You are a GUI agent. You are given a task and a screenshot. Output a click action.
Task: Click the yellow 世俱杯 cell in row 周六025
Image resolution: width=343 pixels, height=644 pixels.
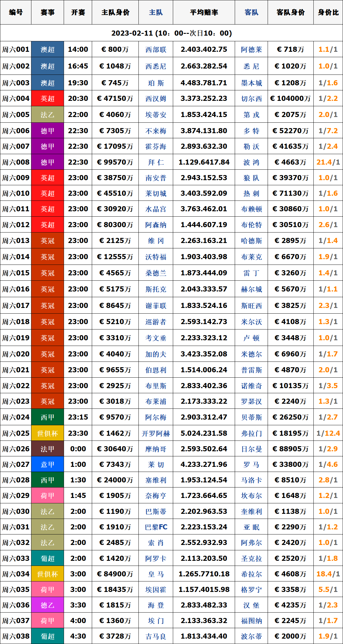pos(48,433)
